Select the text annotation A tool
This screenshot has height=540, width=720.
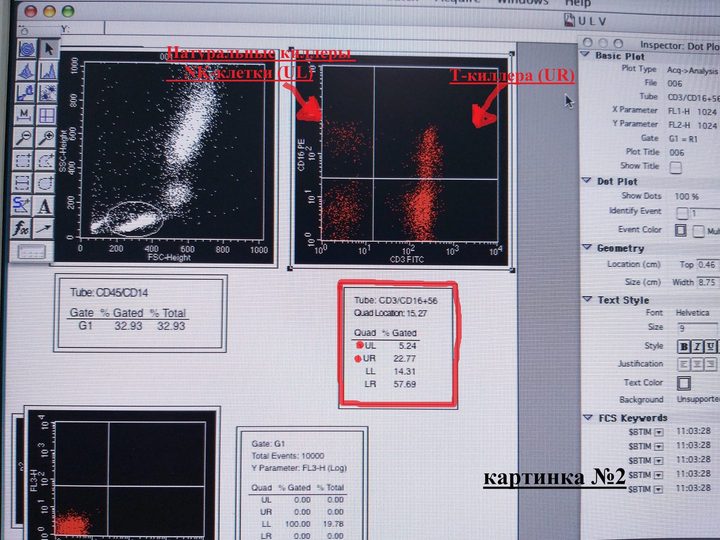click(44, 206)
